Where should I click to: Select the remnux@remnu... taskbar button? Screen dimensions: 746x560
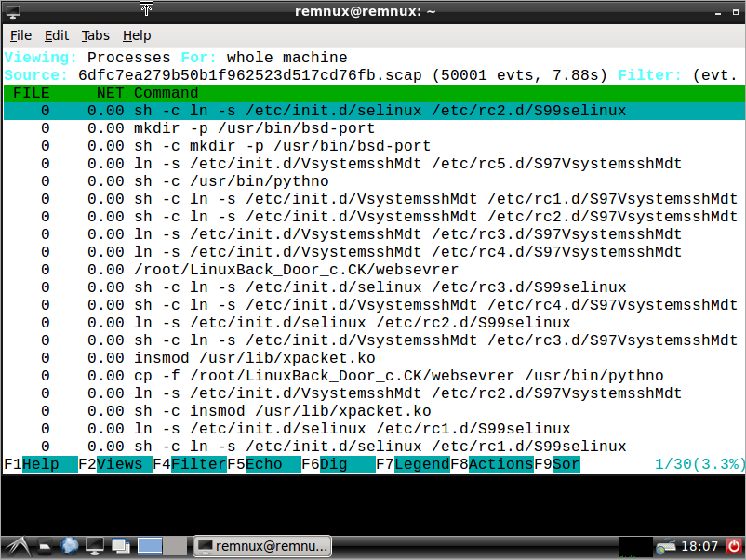tap(262, 546)
